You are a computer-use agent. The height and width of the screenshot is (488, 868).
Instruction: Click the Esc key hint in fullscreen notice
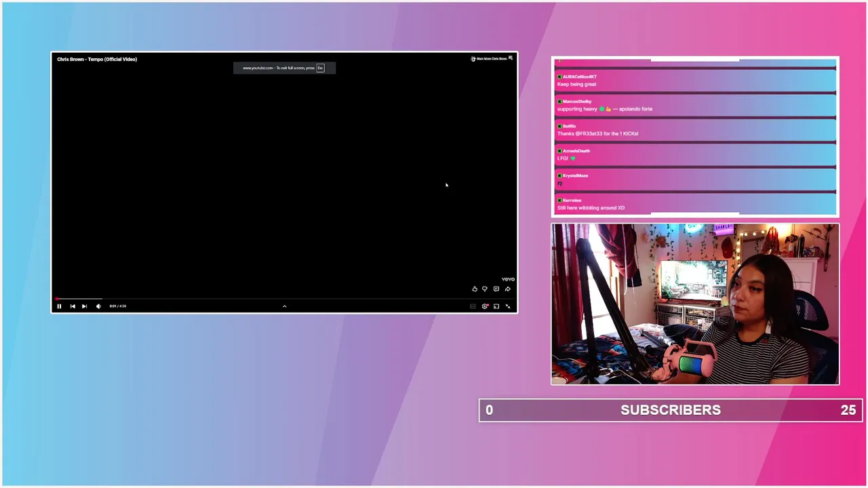click(x=321, y=68)
